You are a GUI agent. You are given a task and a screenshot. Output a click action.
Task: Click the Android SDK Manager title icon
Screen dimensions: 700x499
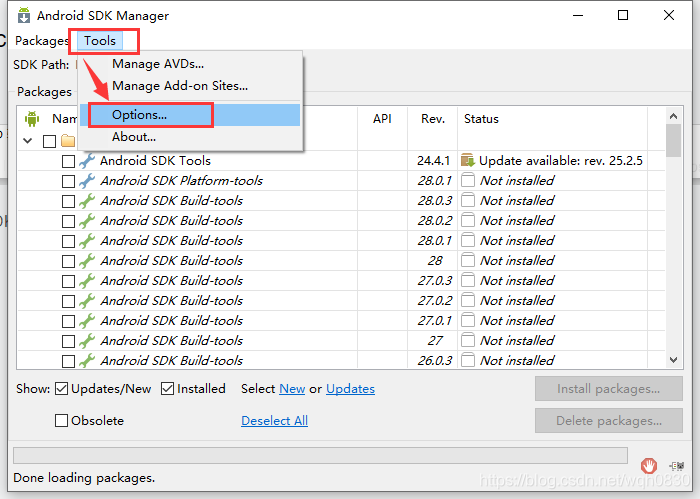[24, 15]
